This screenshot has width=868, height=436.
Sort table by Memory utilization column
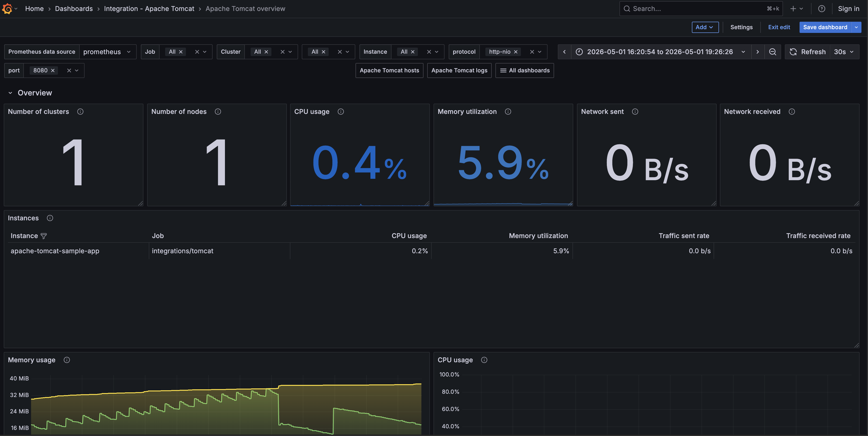point(538,236)
